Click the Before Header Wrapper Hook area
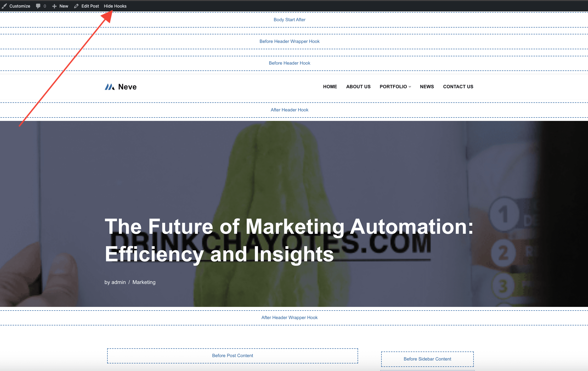Image resolution: width=588 pixels, height=371 pixels. click(x=289, y=41)
